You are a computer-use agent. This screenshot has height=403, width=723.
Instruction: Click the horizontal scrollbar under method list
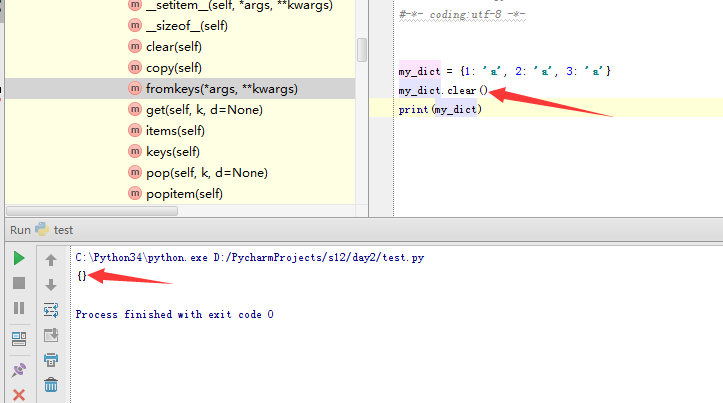[92, 211]
